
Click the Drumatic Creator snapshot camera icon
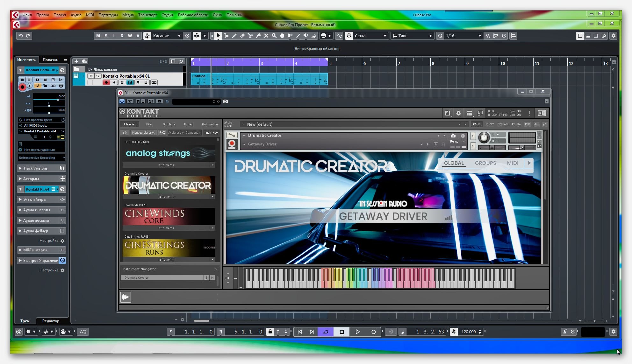click(x=453, y=136)
